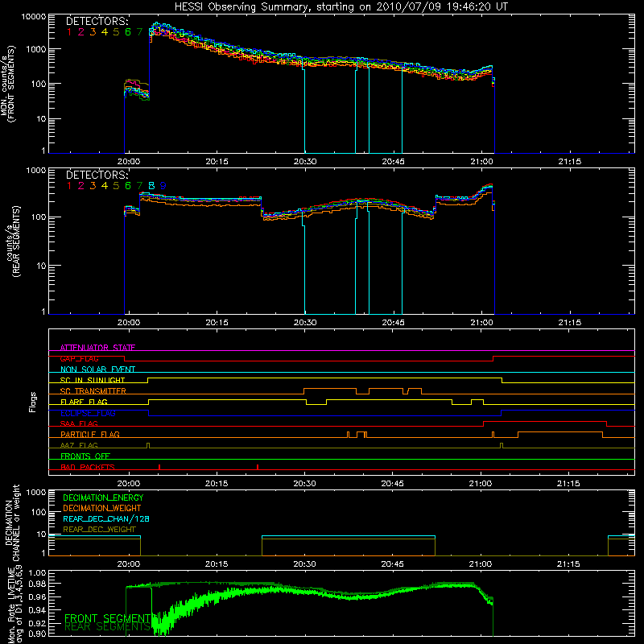Screen dimensions: 644x644
Task: Click the "DETECTORS:" label in rear segments panel
Action: pyautogui.click(x=97, y=175)
